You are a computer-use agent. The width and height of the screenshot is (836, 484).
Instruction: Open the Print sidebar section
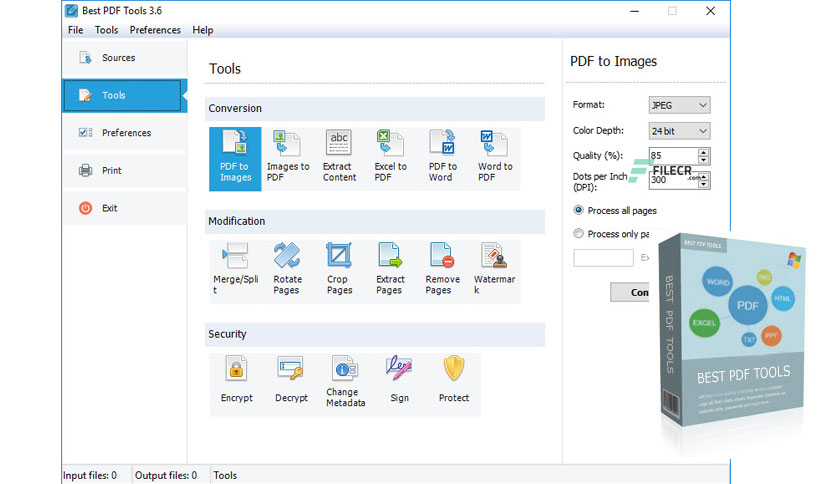(x=125, y=171)
